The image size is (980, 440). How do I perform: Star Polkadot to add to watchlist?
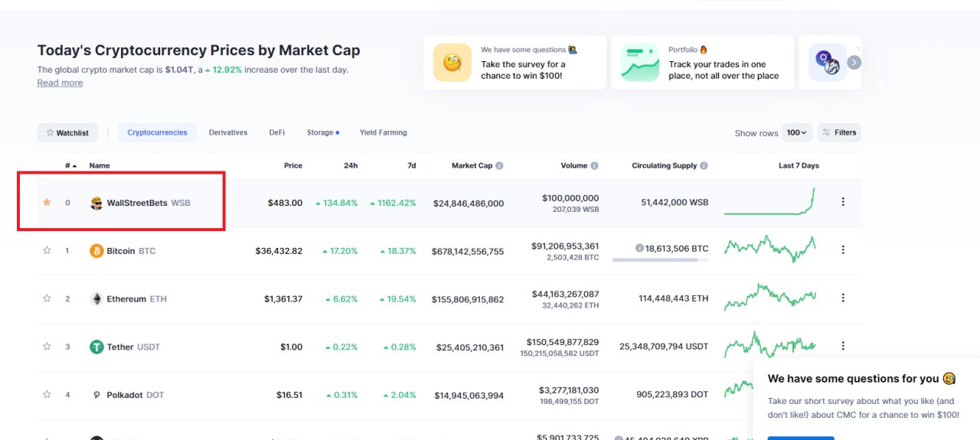tap(47, 395)
